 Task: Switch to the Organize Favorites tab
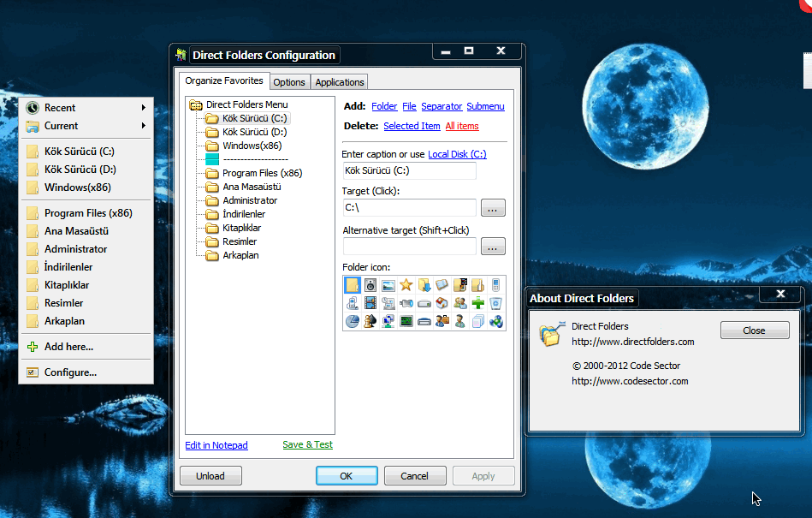pos(224,80)
